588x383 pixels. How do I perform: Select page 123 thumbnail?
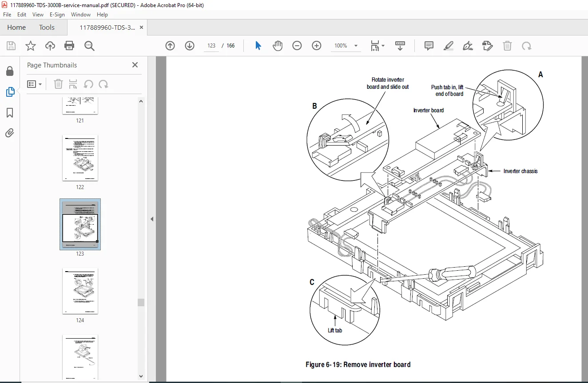point(80,224)
